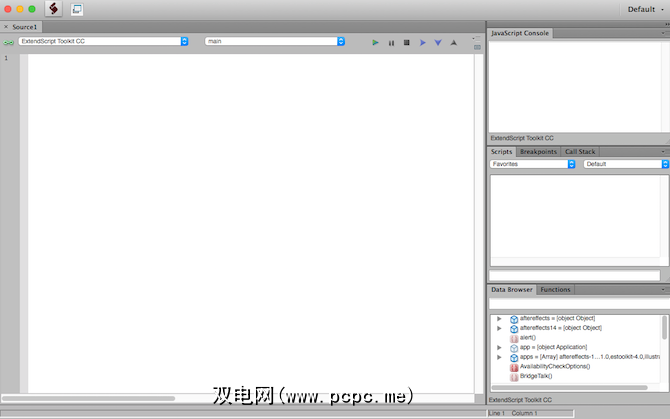The width and height of the screenshot is (670, 419).
Task: Click the Step Out debug arrow
Action: [x=453, y=42]
